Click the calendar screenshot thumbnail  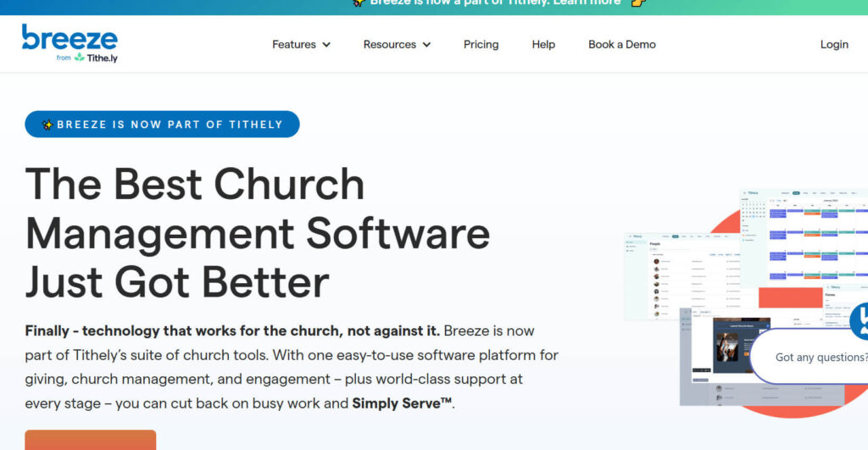click(x=804, y=238)
